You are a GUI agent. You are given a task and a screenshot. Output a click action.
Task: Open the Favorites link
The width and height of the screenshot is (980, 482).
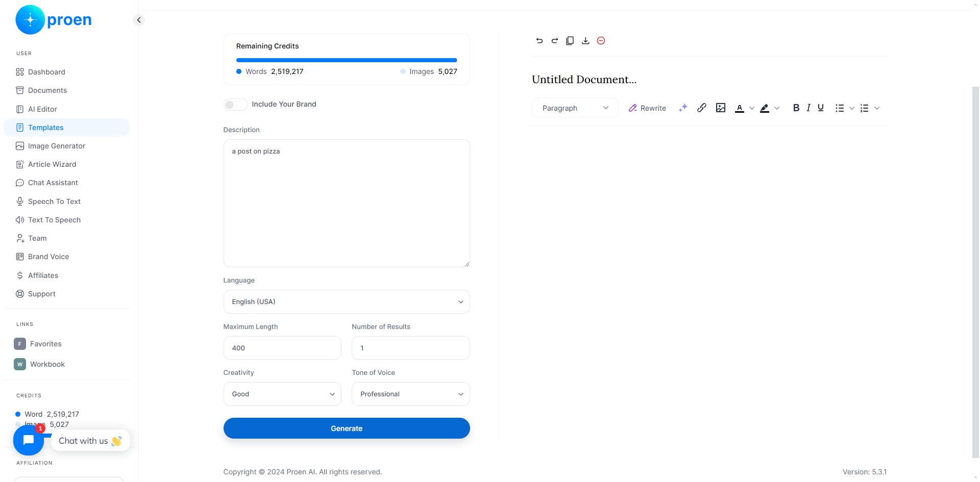[x=66, y=344]
